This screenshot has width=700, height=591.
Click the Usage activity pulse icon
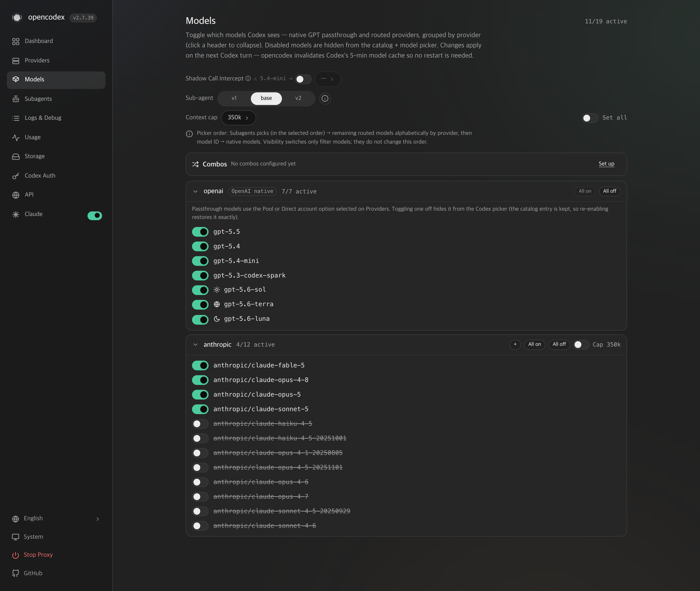tap(16, 137)
